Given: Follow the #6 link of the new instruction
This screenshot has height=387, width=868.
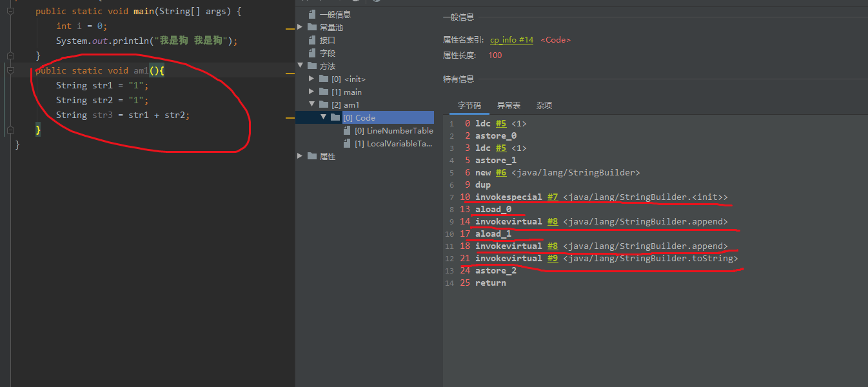Looking at the screenshot, I should pos(501,172).
